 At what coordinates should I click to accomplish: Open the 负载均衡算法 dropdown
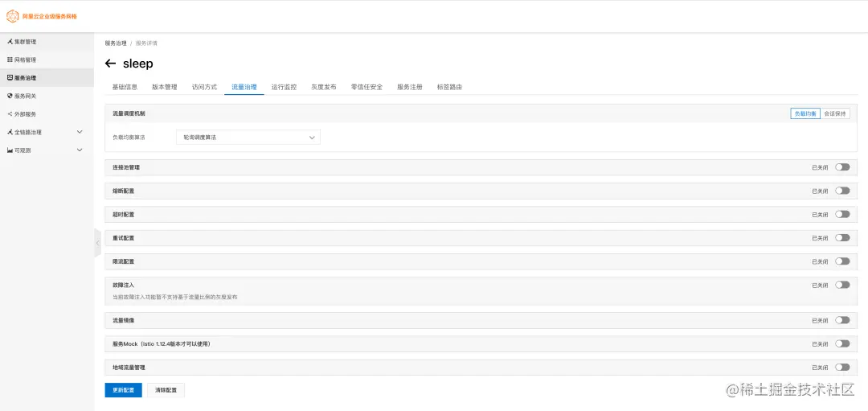tap(248, 137)
